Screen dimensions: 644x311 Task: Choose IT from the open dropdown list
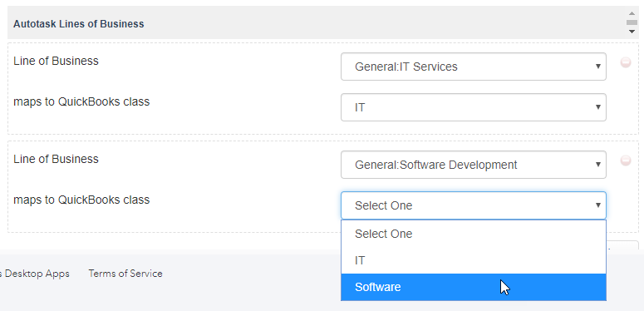(x=474, y=260)
